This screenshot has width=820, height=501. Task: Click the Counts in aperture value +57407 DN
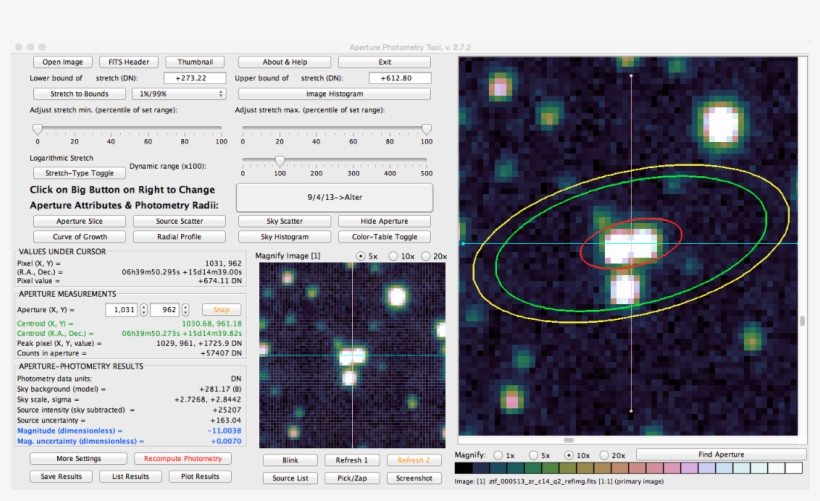221,354
